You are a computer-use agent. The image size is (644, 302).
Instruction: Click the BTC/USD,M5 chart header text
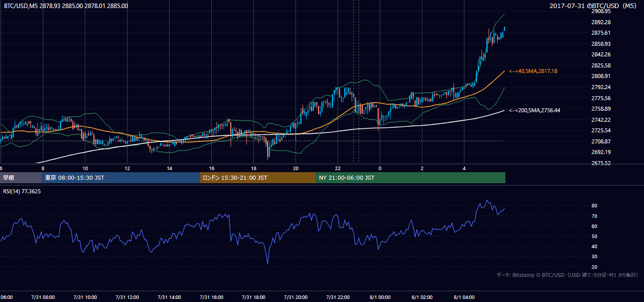click(x=66, y=6)
